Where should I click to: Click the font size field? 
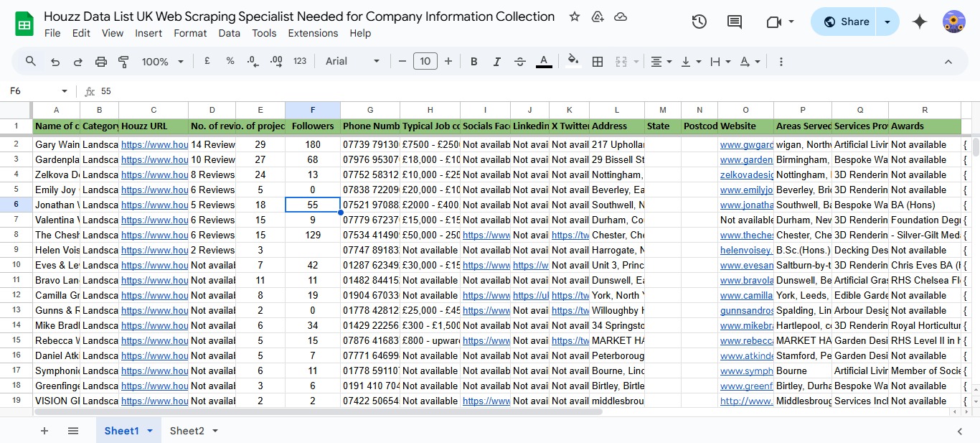point(425,62)
